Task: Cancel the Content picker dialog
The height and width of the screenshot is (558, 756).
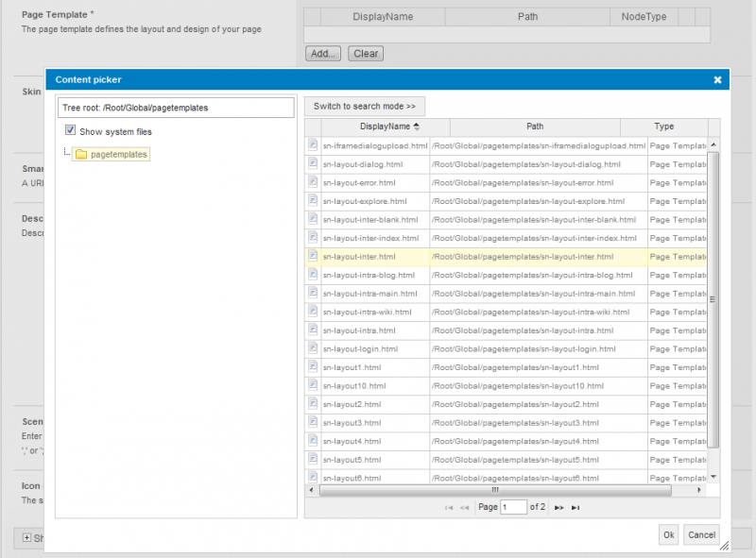Action: [701, 535]
